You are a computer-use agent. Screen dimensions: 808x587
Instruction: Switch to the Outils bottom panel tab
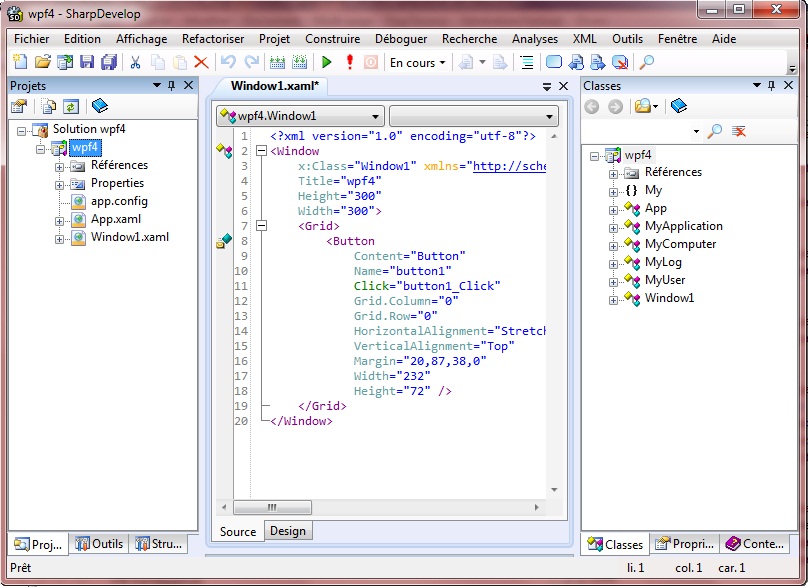pyautogui.click(x=99, y=544)
